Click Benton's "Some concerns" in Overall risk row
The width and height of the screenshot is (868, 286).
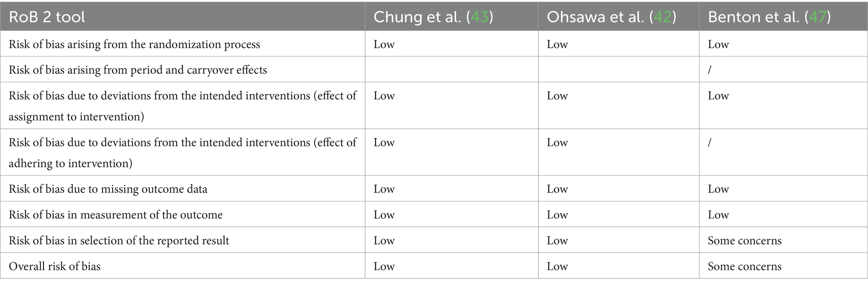(745, 266)
